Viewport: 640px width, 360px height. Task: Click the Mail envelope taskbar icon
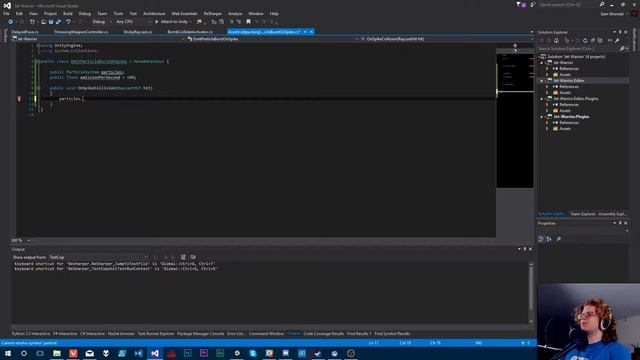(x=89, y=353)
